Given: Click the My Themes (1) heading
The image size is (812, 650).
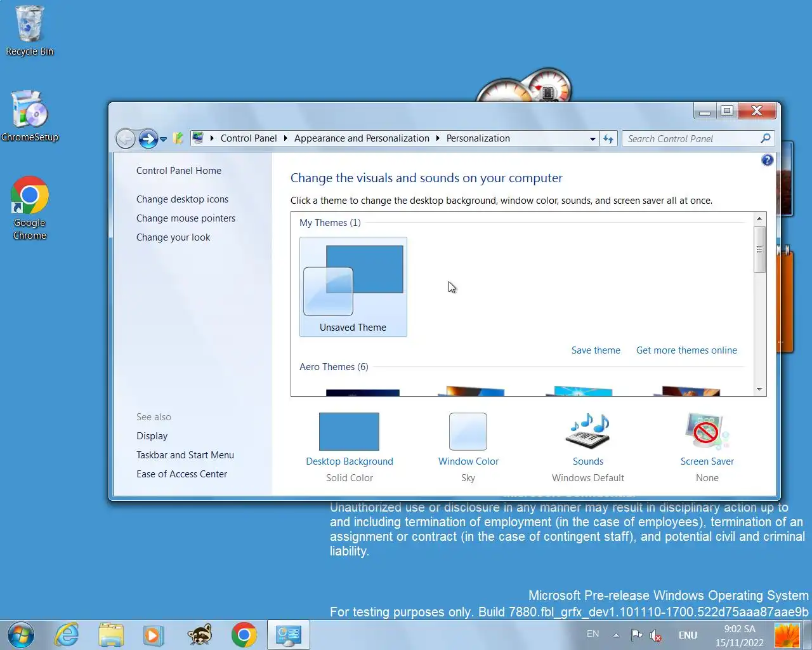Looking at the screenshot, I should tap(330, 223).
